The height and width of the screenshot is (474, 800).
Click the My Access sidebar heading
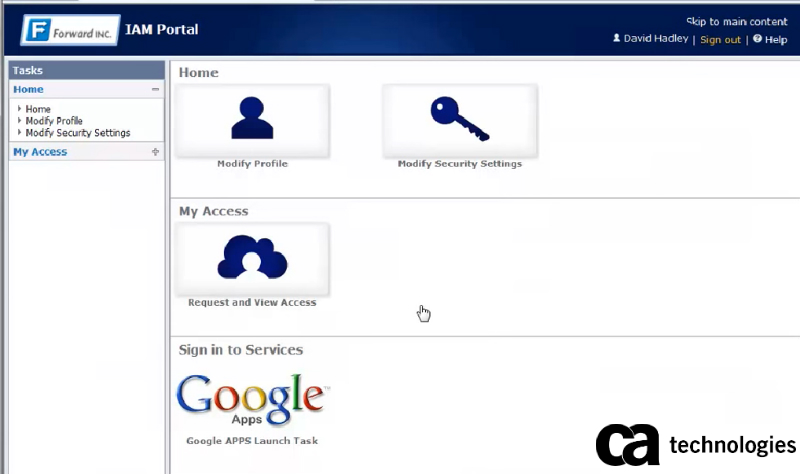click(x=40, y=152)
